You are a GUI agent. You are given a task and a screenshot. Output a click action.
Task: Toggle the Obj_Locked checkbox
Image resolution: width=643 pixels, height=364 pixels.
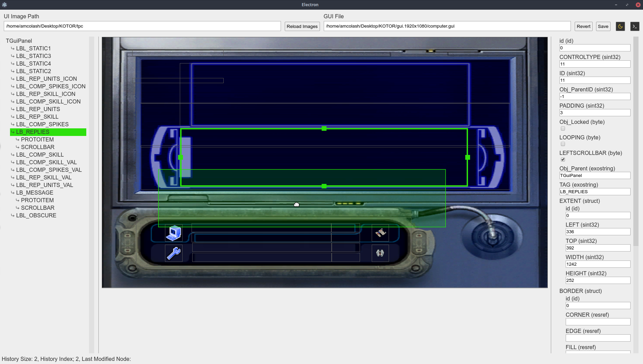(563, 128)
